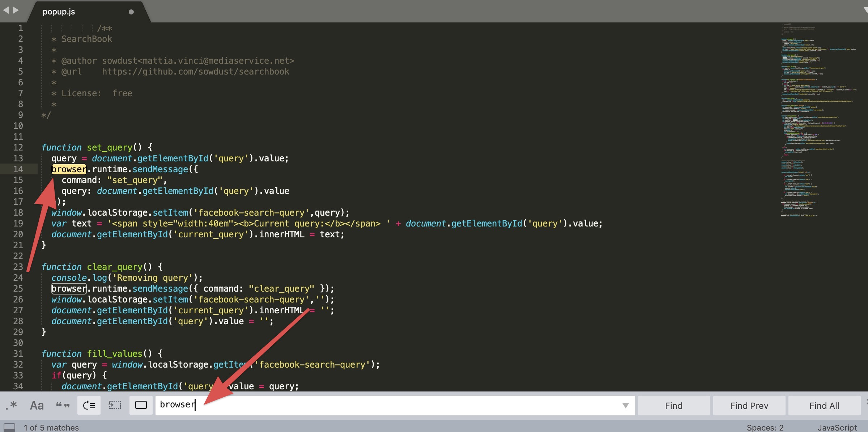Toggle case sensitive matching (Aa)
868x432 pixels.
coord(37,405)
